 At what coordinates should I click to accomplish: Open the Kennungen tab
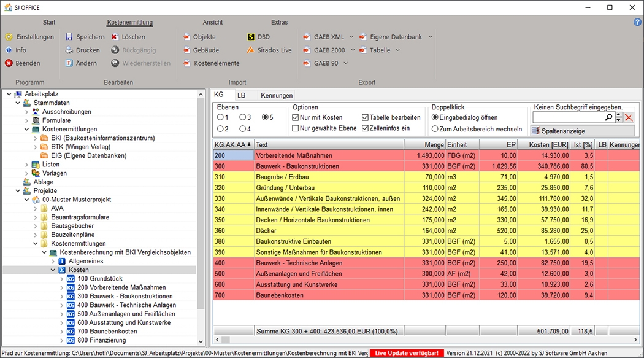click(277, 96)
